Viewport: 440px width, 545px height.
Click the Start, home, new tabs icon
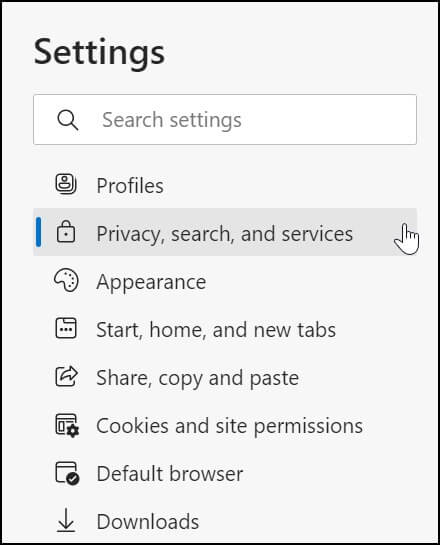tap(66, 328)
